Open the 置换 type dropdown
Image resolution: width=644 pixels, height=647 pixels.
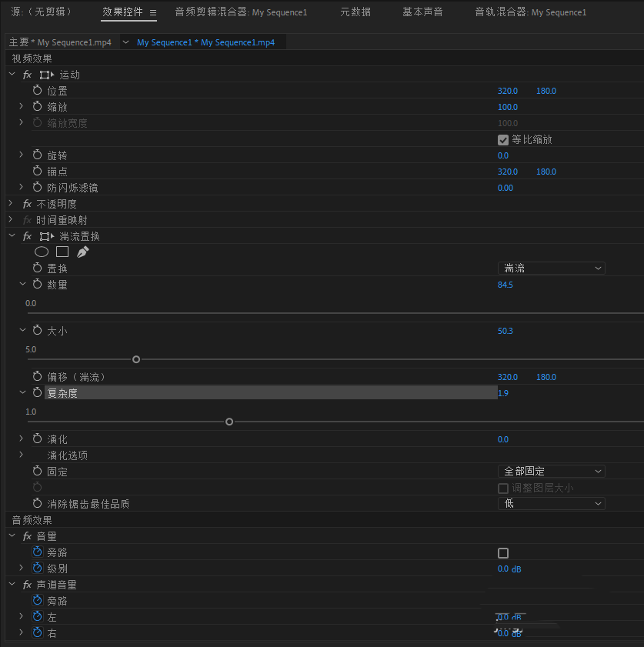(551, 268)
